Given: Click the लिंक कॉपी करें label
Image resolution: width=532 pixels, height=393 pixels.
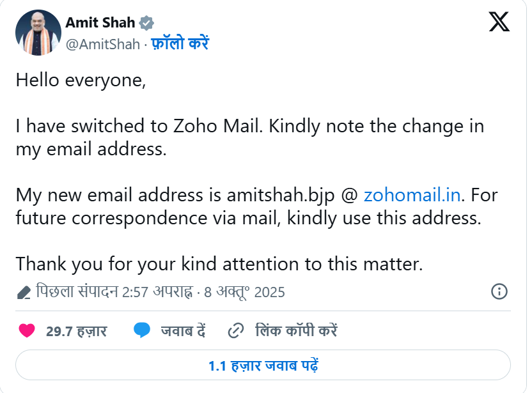Looking at the screenshot, I should point(295,331).
